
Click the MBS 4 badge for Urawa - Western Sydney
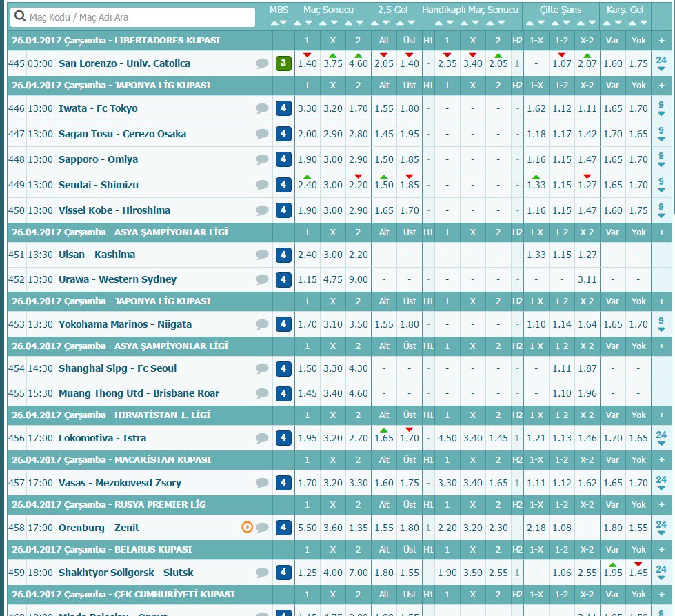coord(283,279)
